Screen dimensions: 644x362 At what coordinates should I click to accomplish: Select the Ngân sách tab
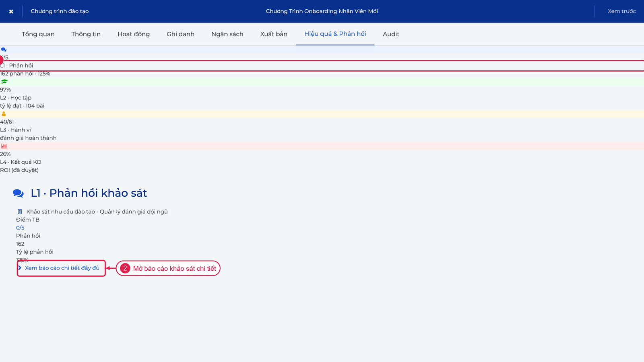tap(227, 34)
